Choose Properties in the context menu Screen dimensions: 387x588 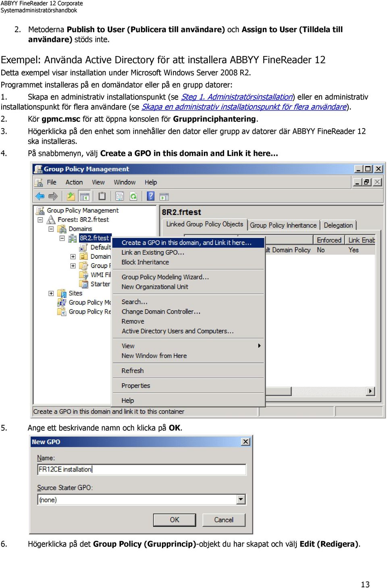click(x=188, y=386)
